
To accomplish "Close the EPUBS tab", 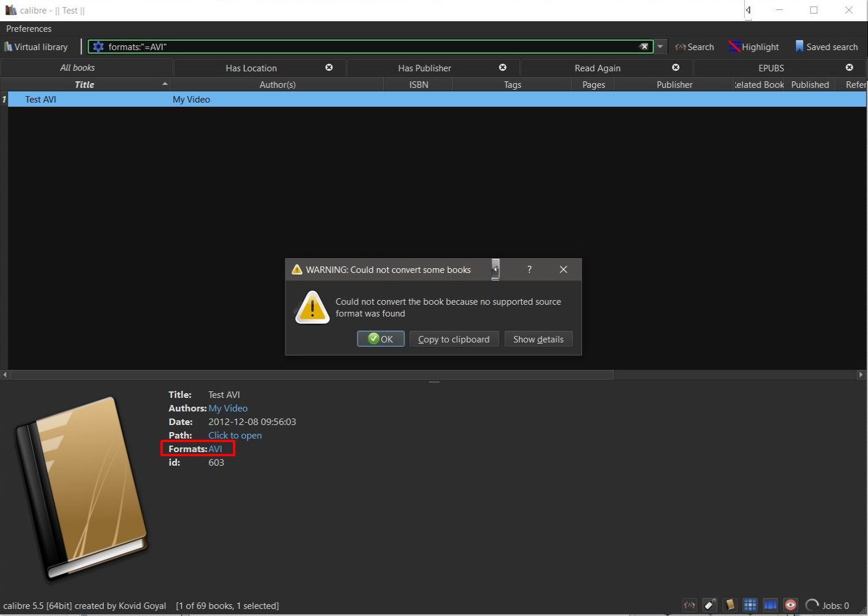I will click(849, 67).
